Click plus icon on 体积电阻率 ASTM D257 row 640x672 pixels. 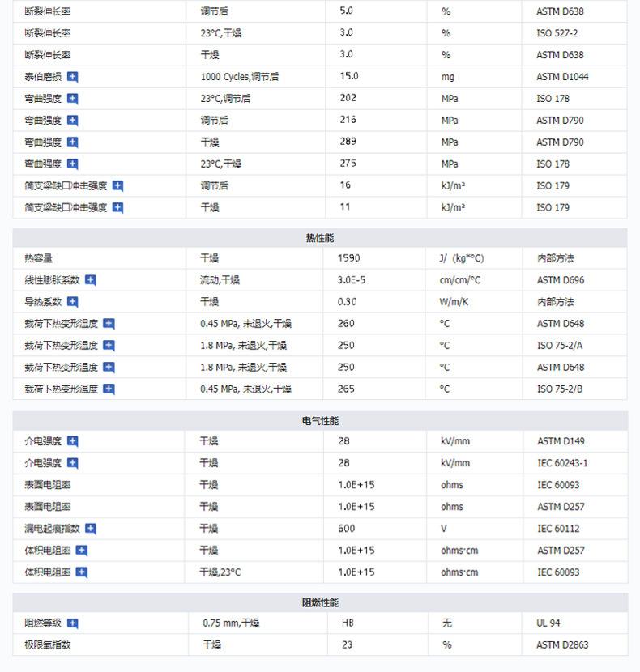click(x=82, y=551)
